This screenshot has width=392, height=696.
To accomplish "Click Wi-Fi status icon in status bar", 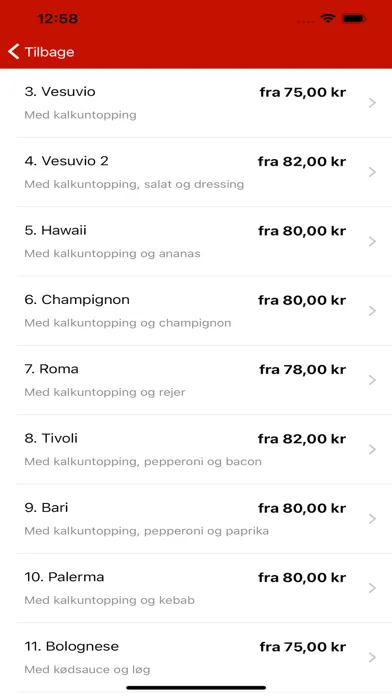I will click(x=328, y=19).
